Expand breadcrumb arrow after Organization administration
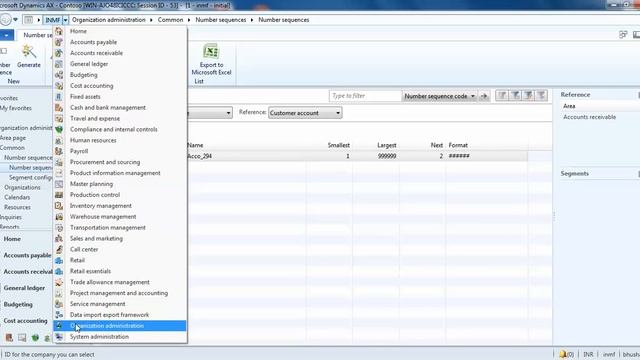Screen dimensions: 640x360 coord(151,20)
